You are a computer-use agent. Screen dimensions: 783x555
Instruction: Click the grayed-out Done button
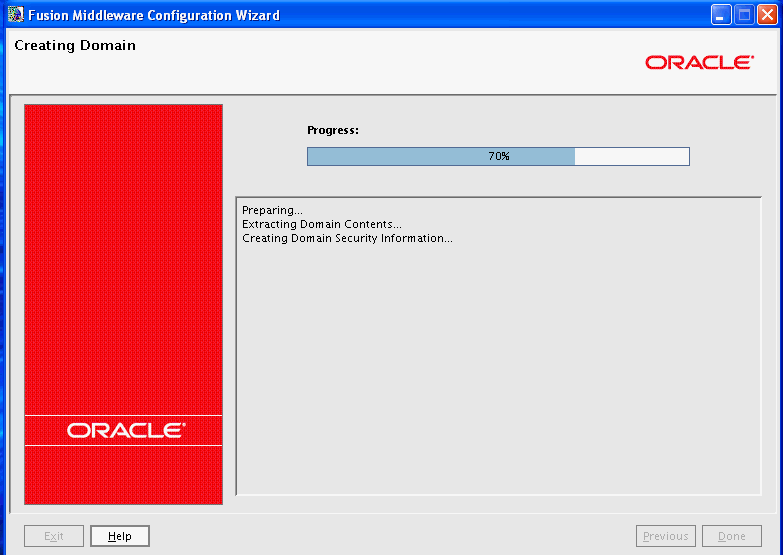[x=732, y=536]
